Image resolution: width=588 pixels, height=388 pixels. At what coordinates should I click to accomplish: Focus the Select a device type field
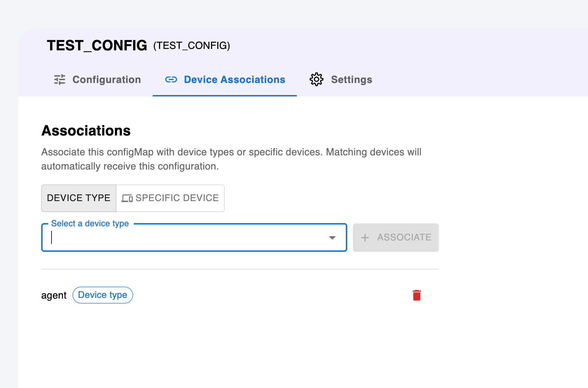point(194,237)
